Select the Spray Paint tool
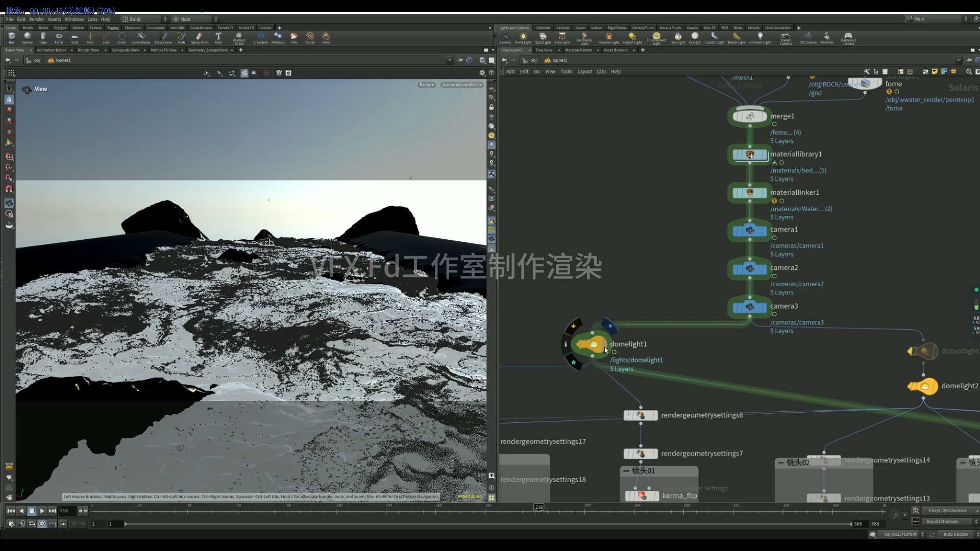The image size is (980, 551). pos(200,37)
